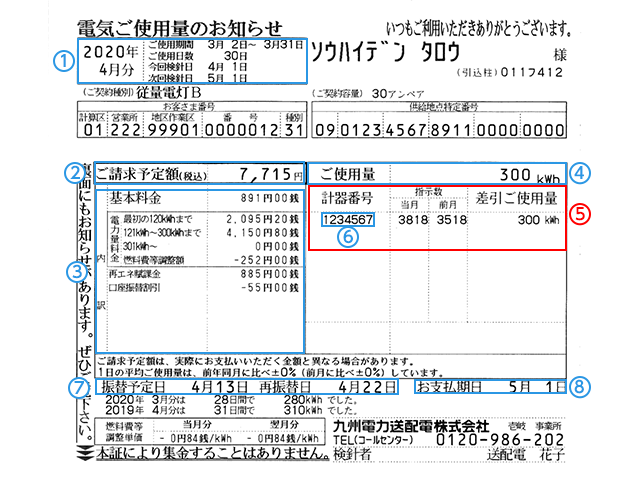
Task: Click the 壱岐 事業所 office text
Action: click(x=535, y=426)
